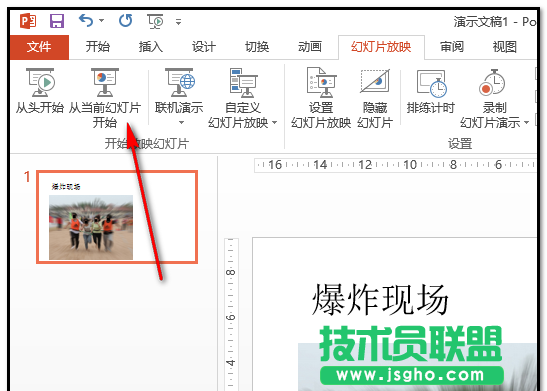Open the Customize Quick Access Toolbar dropdown
547x391 pixels.
pos(179,22)
